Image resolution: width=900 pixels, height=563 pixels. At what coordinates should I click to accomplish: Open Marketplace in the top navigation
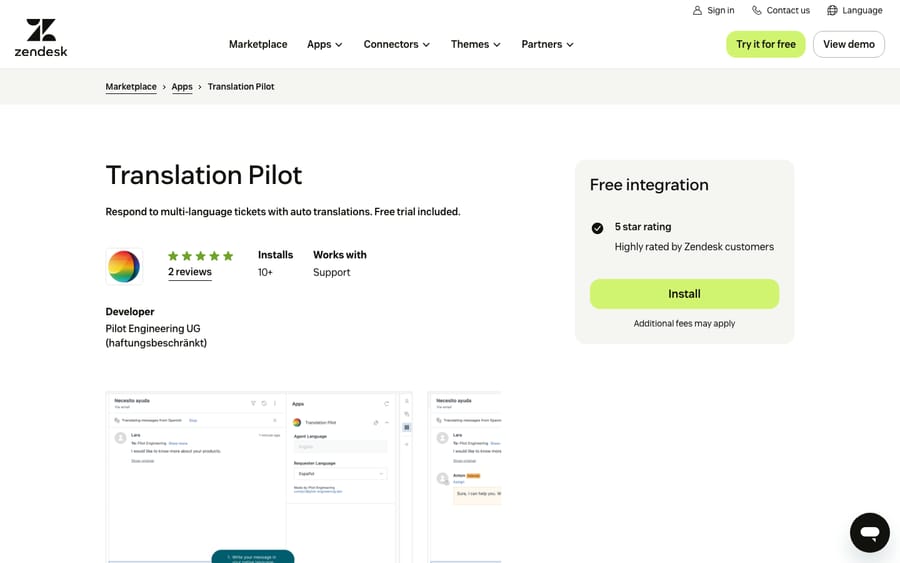[x=258, y=44]
